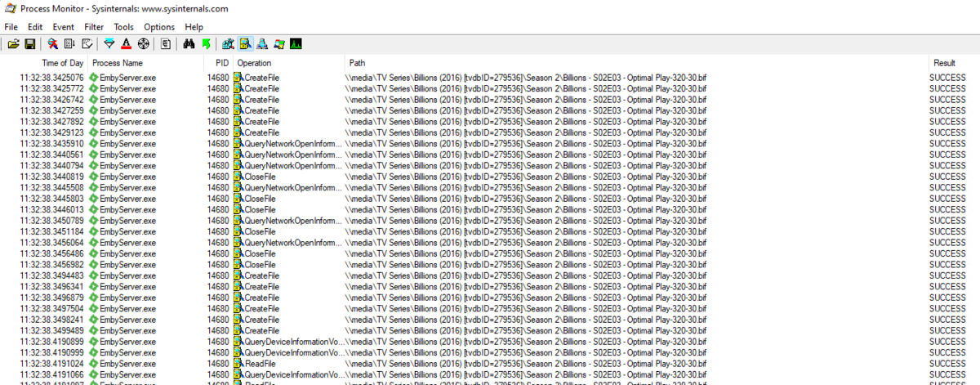Click the operation icon in row 11:32:38.4190999

(x=238, y=352)
